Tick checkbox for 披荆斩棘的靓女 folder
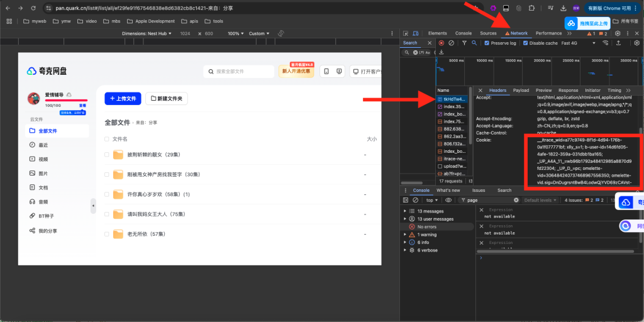The height and width of the screenshot is (322, 644). [107, 155]
